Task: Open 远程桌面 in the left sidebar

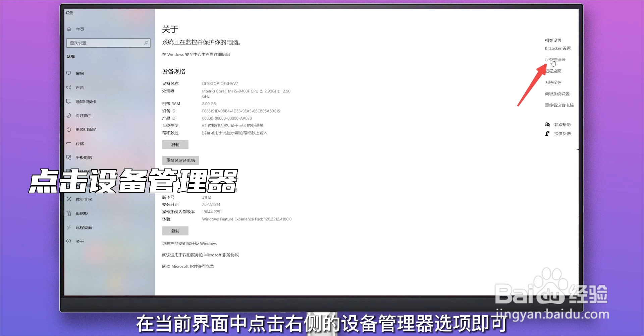Action: pos(84,227)
